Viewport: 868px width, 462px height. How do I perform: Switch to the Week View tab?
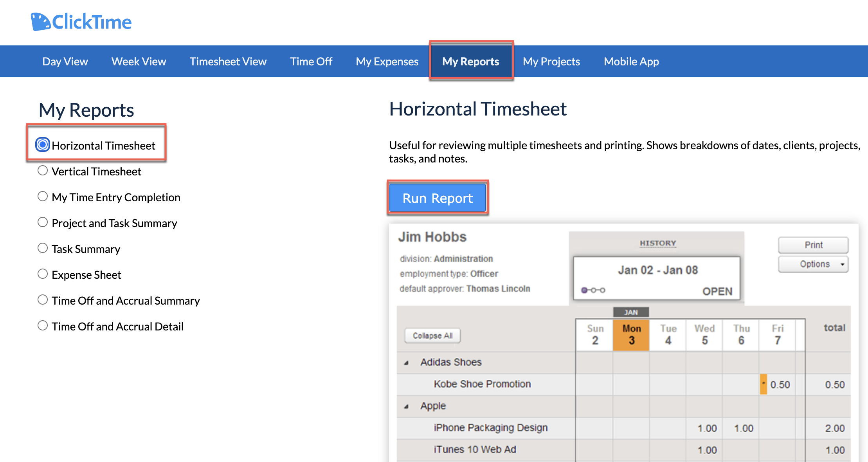click(139, 61)
